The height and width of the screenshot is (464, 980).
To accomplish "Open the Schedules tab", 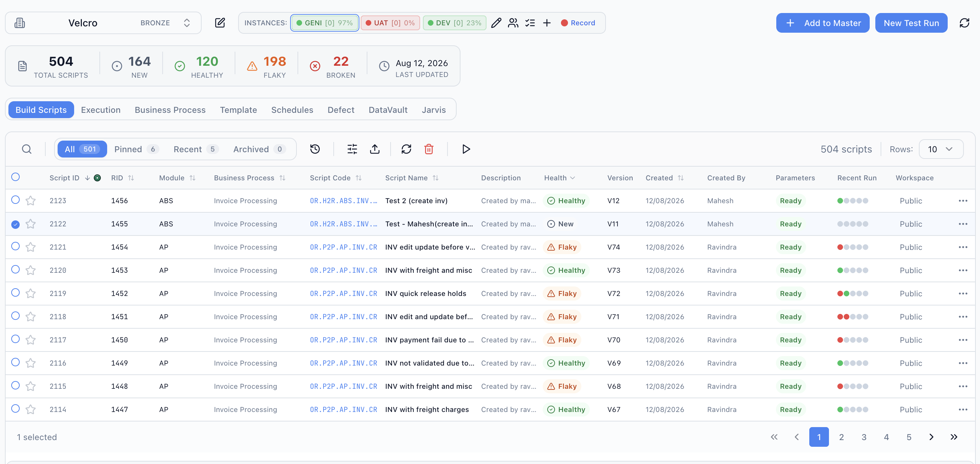I will click(x=292, y=110).
